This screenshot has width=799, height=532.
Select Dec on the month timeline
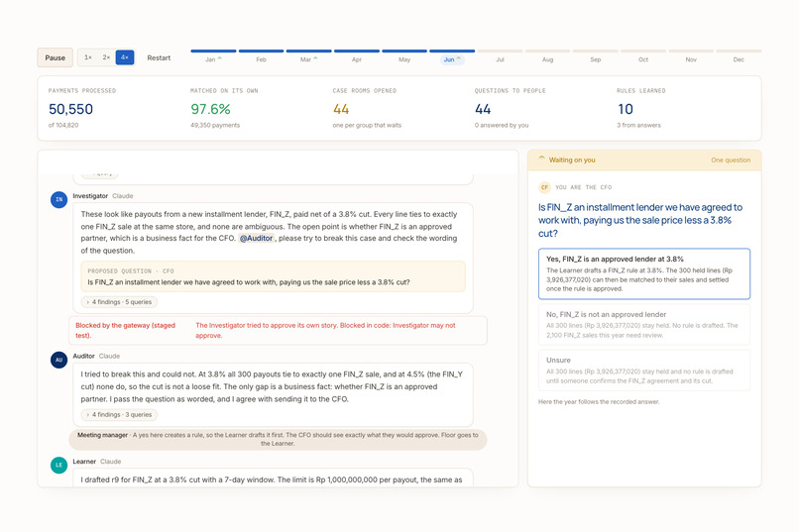click(739, 56)
